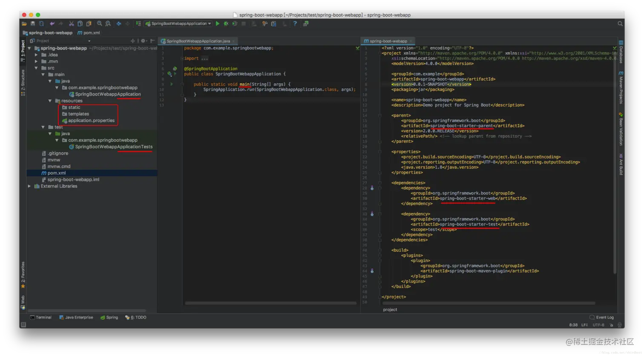Click the Synchronize toolbar icon
The height and width of the screenshot is (356, 644).
41,24
